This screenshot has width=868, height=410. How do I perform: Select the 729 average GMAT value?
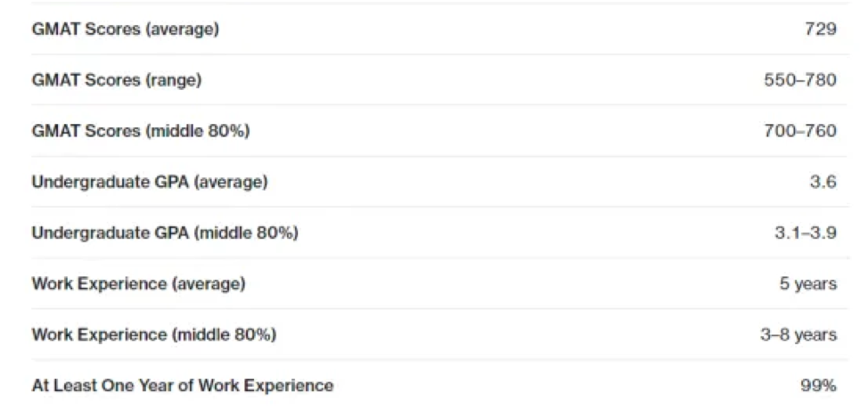pos(821,29)
